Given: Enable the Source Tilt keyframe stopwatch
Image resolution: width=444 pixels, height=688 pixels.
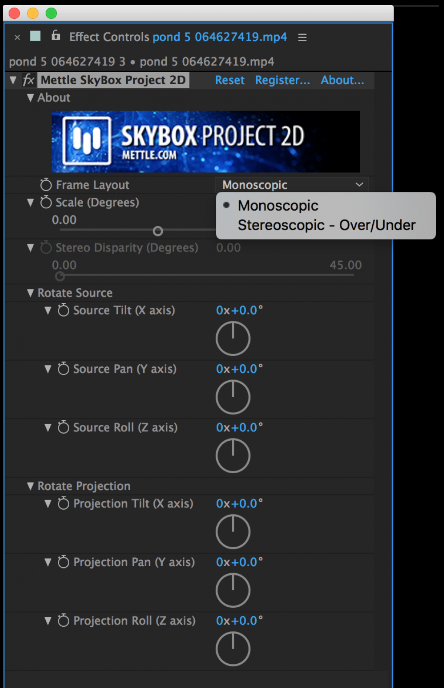Looking at the screenshot, I should pyautogui.click(x=64, y=310).
